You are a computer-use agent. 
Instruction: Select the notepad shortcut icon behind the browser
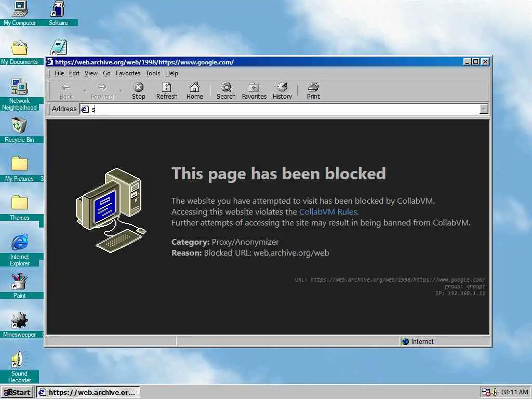click(59, 47)
